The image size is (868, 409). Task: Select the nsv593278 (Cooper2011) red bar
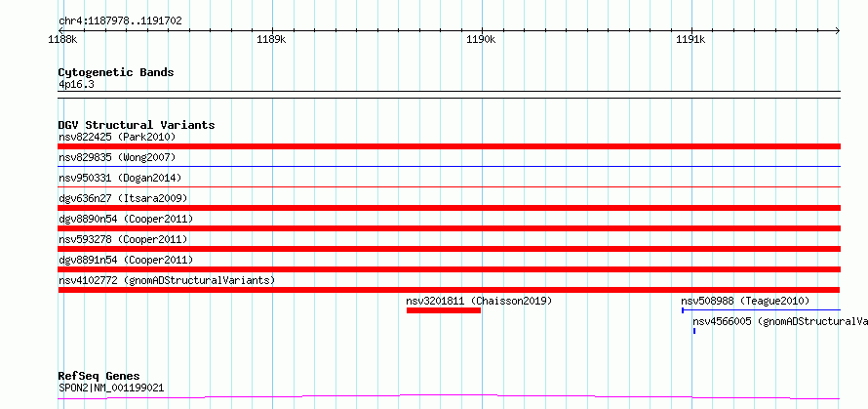[449, 249]
